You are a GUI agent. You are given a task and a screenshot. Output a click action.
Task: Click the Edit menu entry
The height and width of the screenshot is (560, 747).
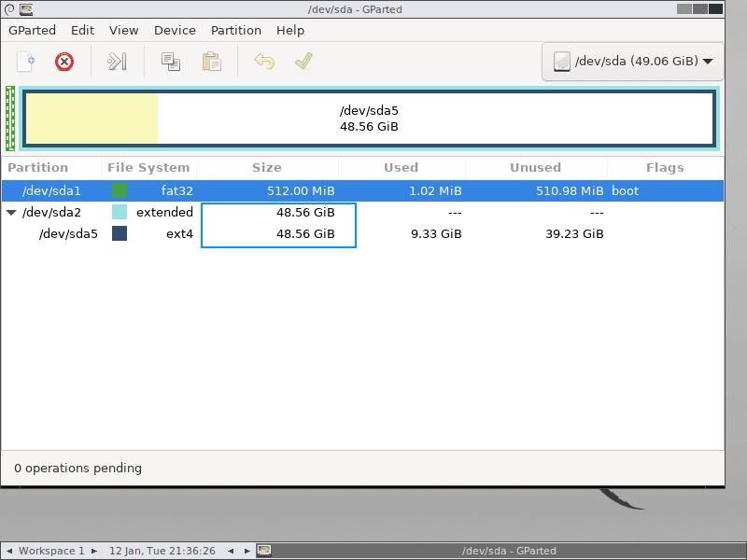point(82,30)
